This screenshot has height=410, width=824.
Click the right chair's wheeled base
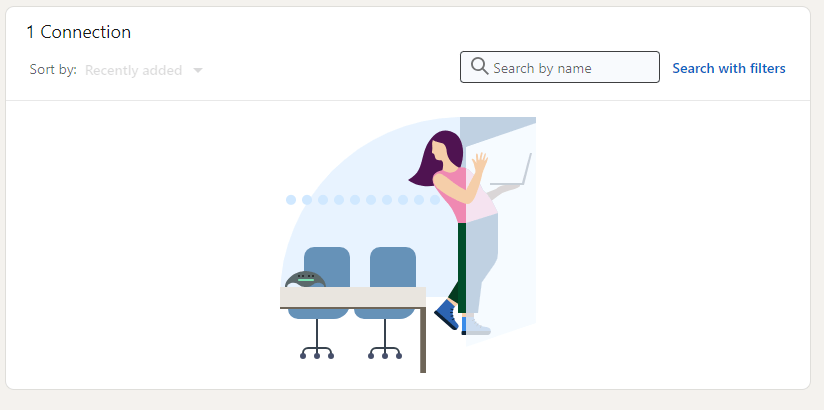[x=385, y=350]
